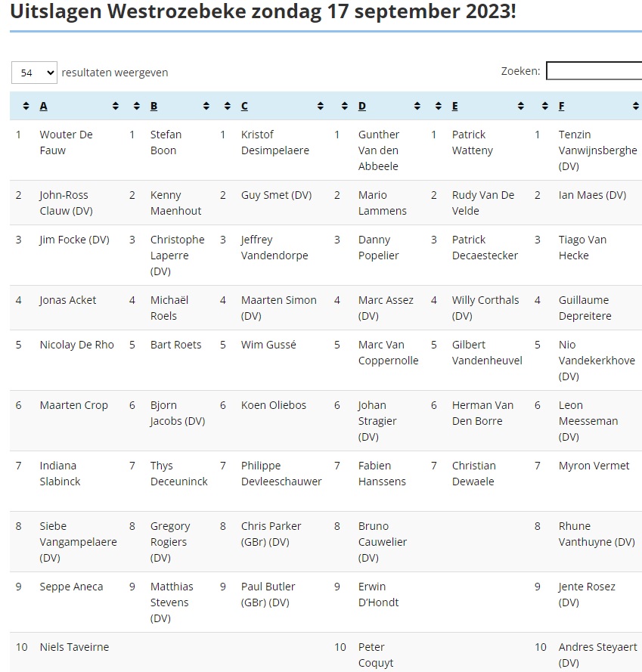The width and height of the screenshot is (642, 672).
Task: Click the column B header label
Action: [154, 107]
